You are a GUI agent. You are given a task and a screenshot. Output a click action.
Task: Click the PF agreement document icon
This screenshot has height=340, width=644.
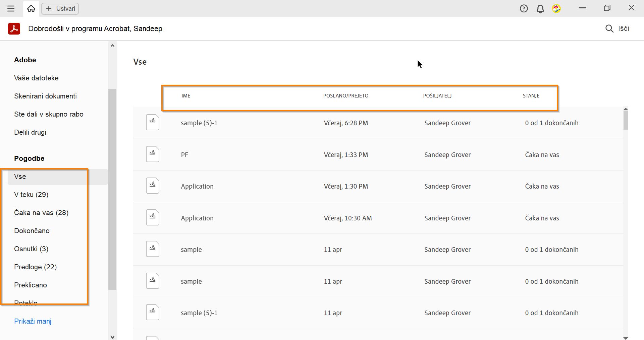(153, 154)
